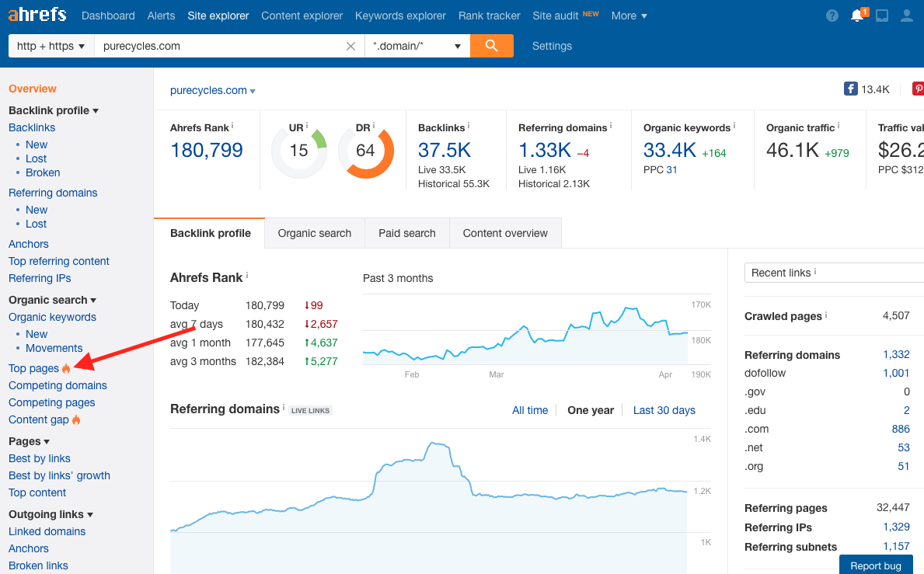Collapse the Pages sidebar section
Viewport: 924px width, 574px height.
coord(29,441)
